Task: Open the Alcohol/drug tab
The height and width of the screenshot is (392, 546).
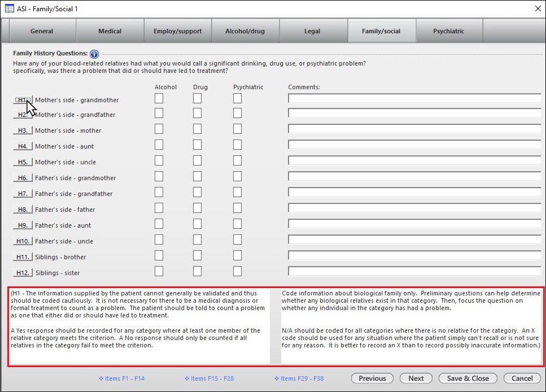Action: (x=245, y=31)
